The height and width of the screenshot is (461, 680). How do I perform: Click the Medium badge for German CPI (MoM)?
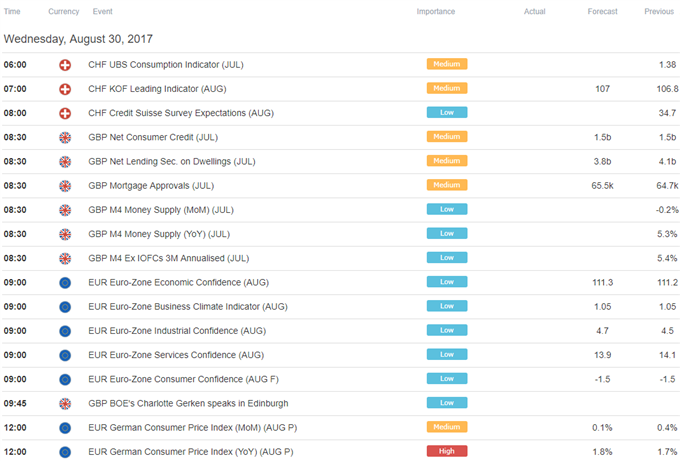click(x=447, y=427)
